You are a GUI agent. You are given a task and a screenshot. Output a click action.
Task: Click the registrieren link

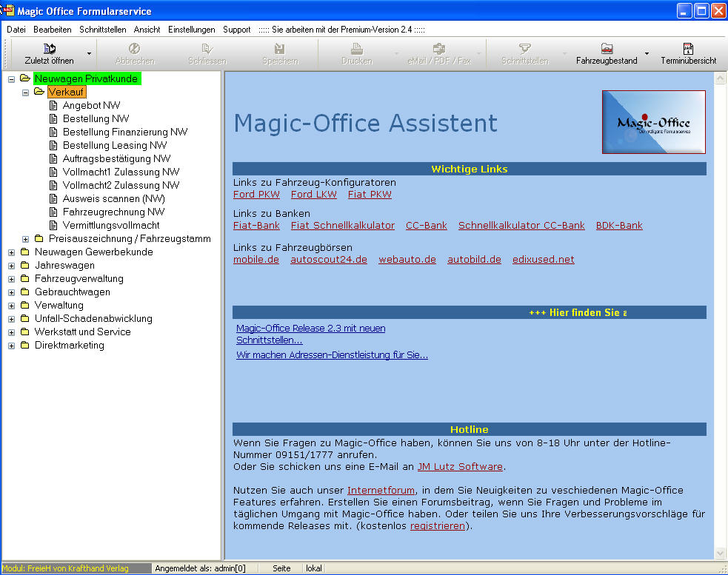pyautogui.click(x=438, y=526)
